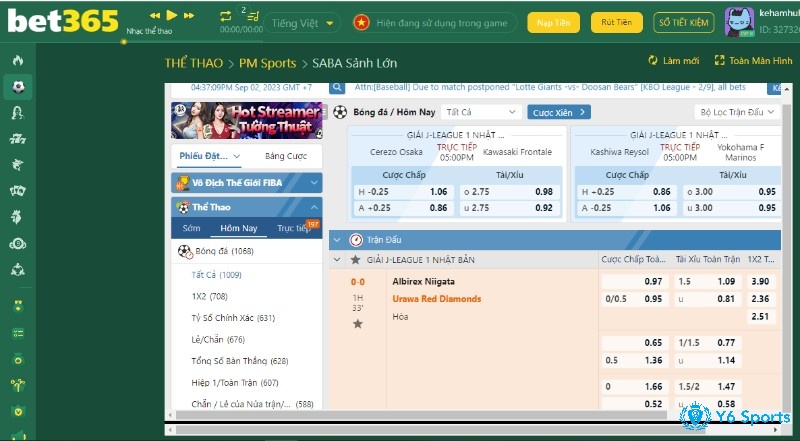Collapse the Trận Đấu section chevron
The width and height of the screenshot is (800, 441).
(x=337, y=239)
